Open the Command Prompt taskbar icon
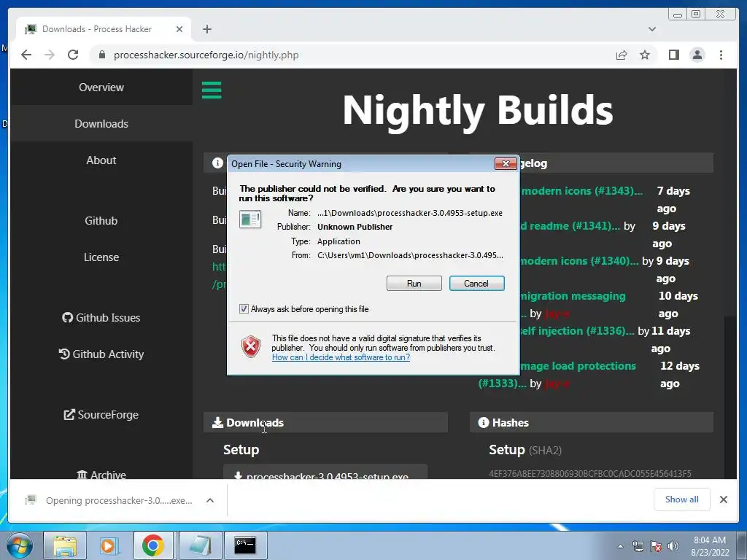 coord(245,545)
